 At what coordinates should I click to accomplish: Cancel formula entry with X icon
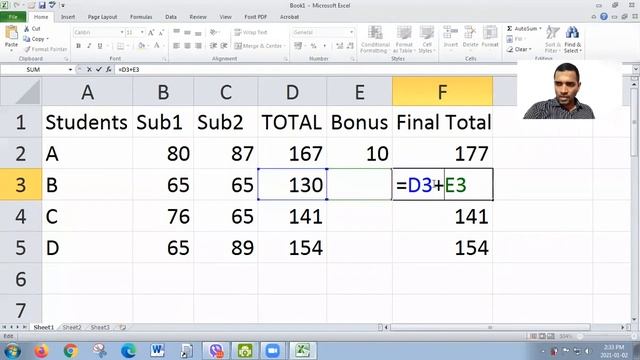point(89,70)
